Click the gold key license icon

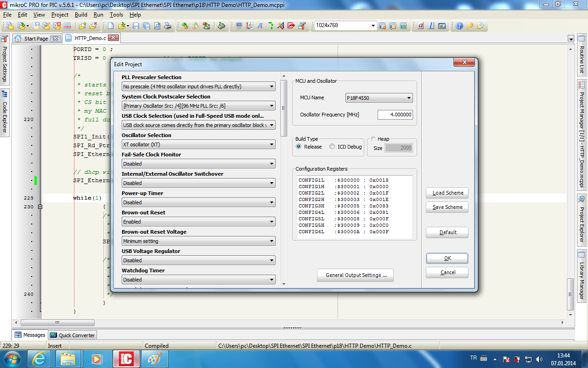tap(469, 26)
